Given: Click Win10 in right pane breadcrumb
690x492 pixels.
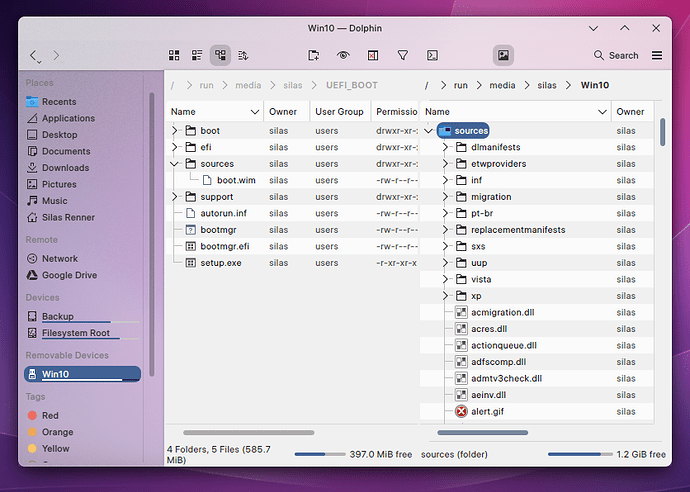Looking at the screenshot, I should [x=595, y=85].
